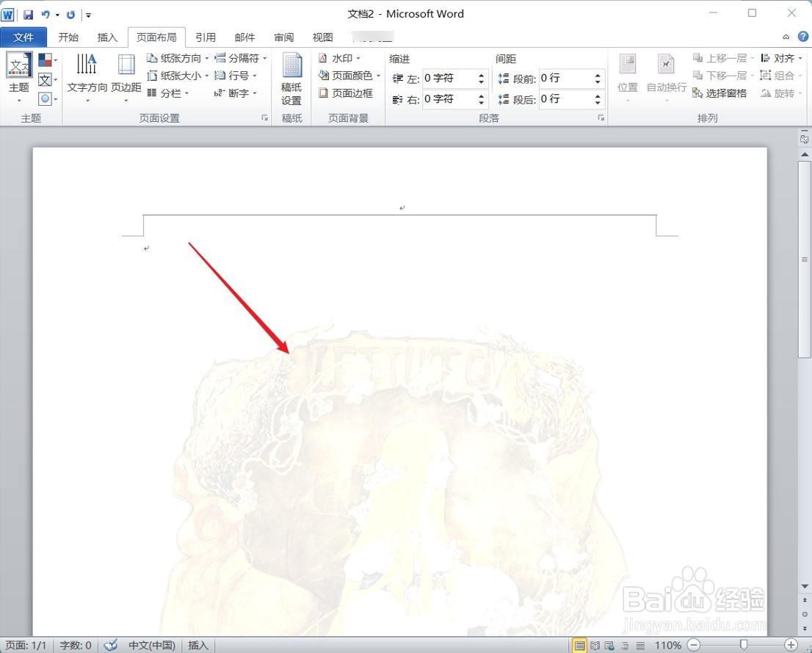This screenshot has height=653, width=812.
Task: Switch to the 审阅 tab
Action: click(284, 37)
